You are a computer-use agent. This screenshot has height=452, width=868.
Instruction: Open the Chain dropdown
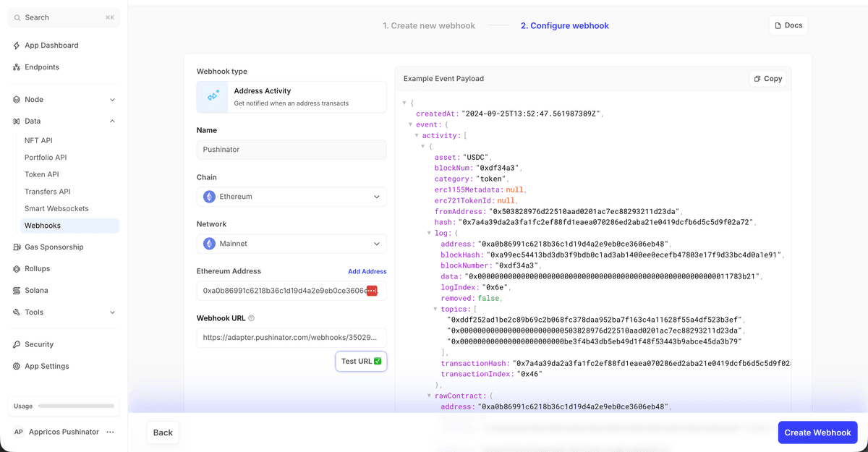(292, 197)
